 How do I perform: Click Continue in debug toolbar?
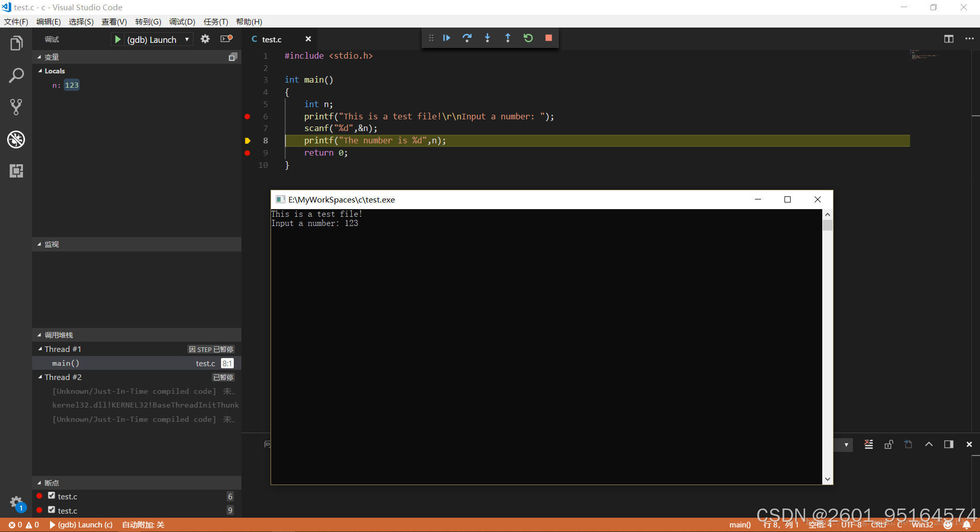(447, 38)
